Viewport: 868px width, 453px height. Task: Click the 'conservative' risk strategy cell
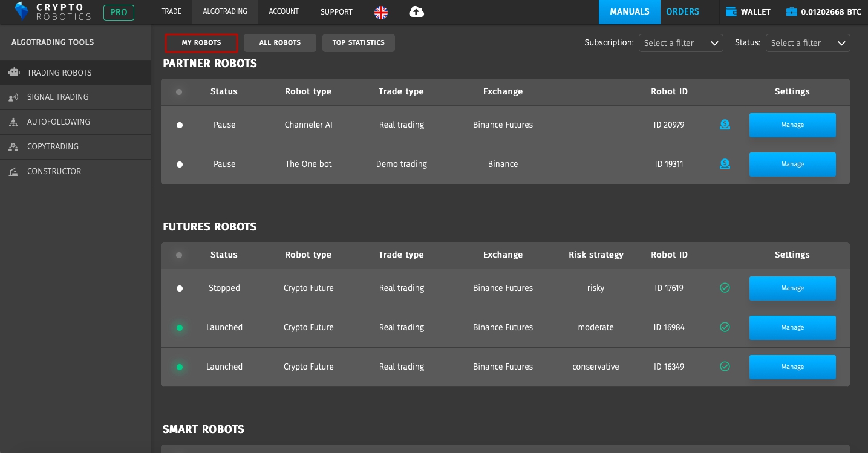[x=596, y=367]
